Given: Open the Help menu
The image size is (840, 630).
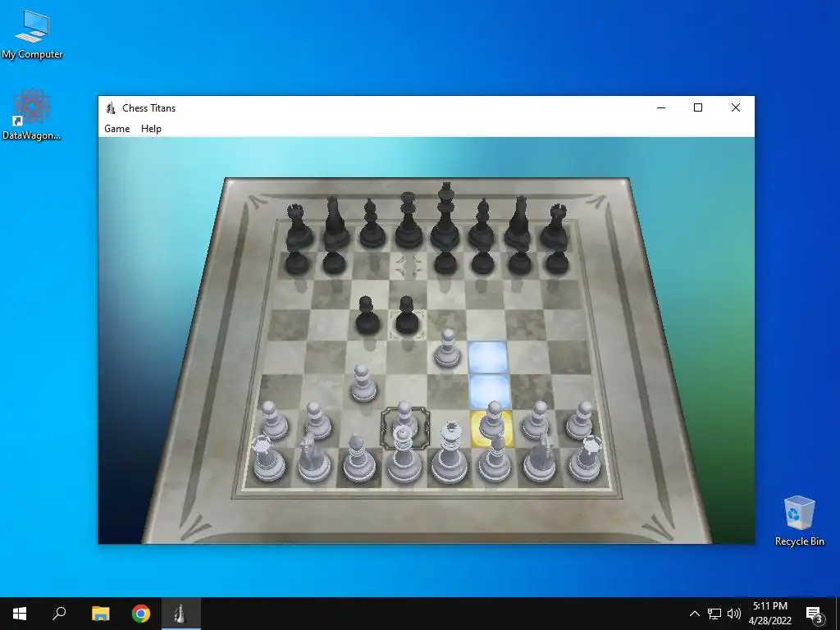Looking at the screenshot, I should pos(151,129).
